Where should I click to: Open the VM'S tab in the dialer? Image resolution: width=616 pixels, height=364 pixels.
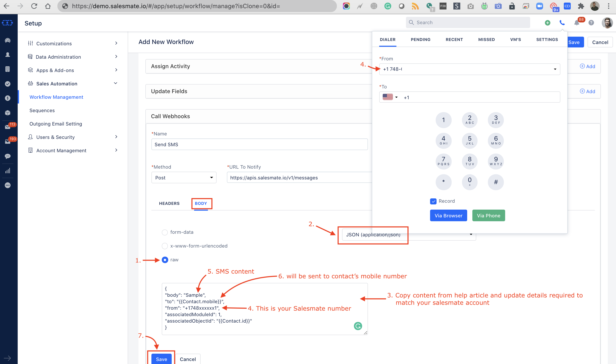coord(515,39)
